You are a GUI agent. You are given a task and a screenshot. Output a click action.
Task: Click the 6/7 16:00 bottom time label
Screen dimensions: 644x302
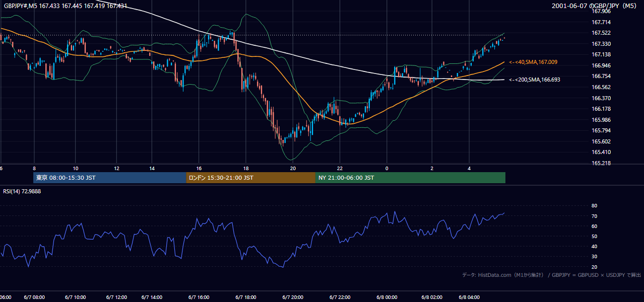coord(198,297)
